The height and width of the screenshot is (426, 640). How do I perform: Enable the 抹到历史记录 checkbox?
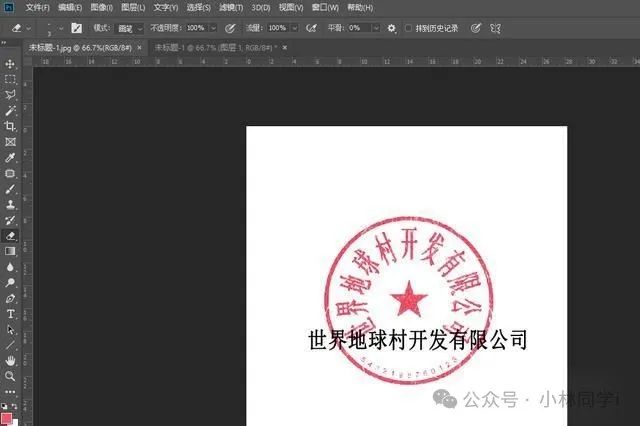[408, 28]
